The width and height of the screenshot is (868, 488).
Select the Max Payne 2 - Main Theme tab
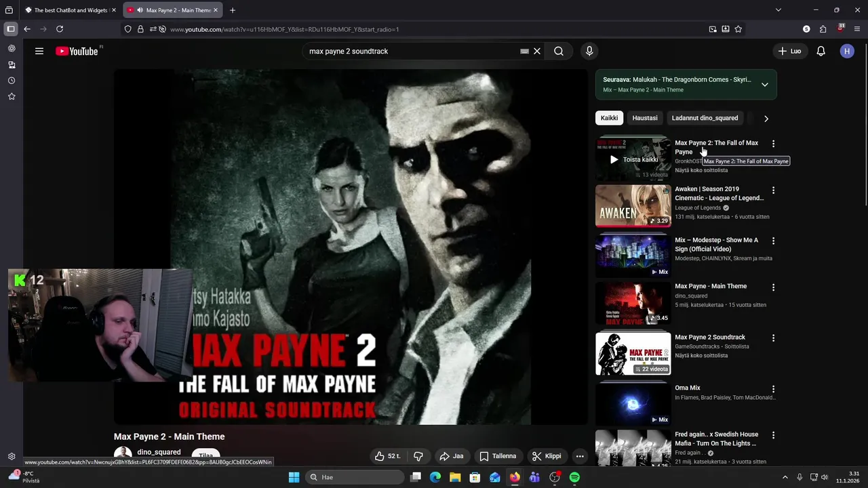coord(174,10)
